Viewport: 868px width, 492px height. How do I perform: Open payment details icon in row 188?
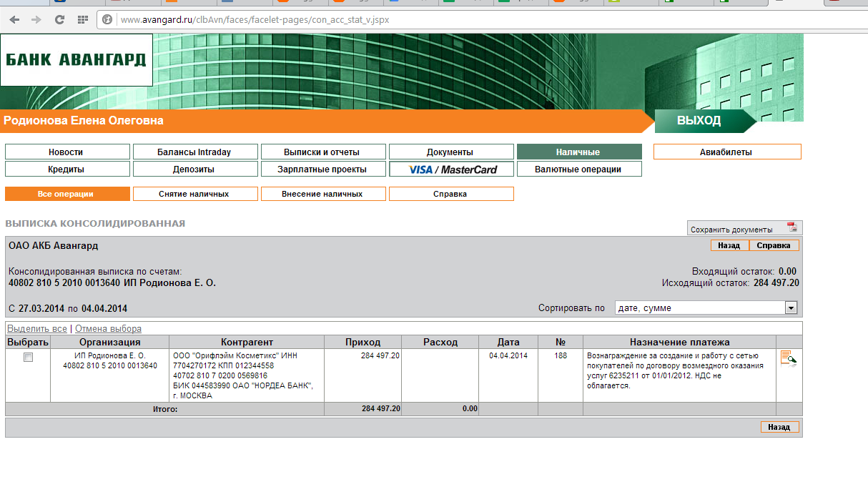[x=788, y=358]
